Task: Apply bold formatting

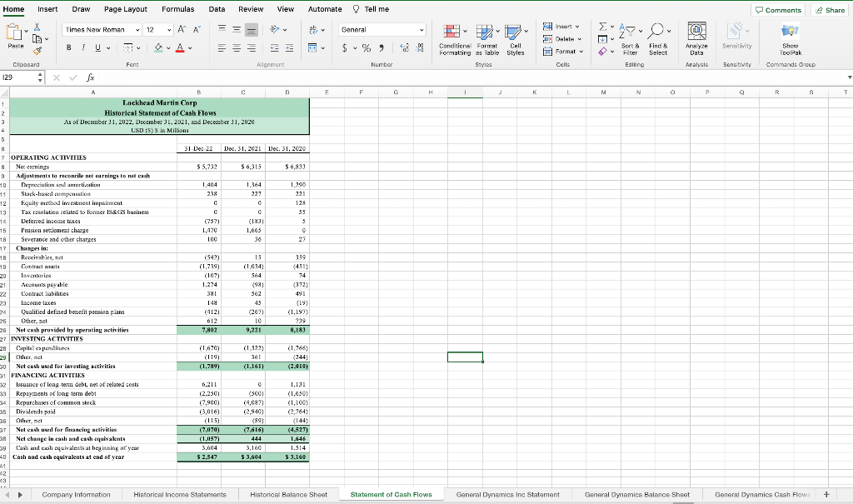Action: tap(68, 47)
